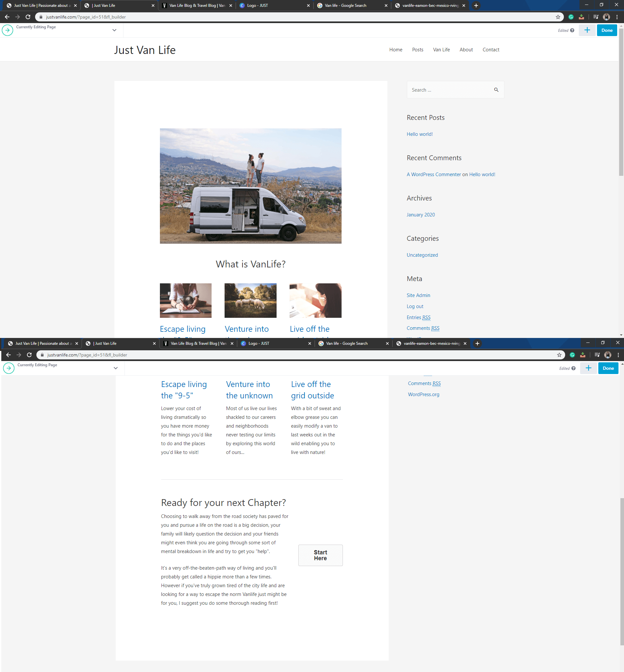Click the magnifier icon in the Search field
The image size is (624, 672).
tap(496, 90)
